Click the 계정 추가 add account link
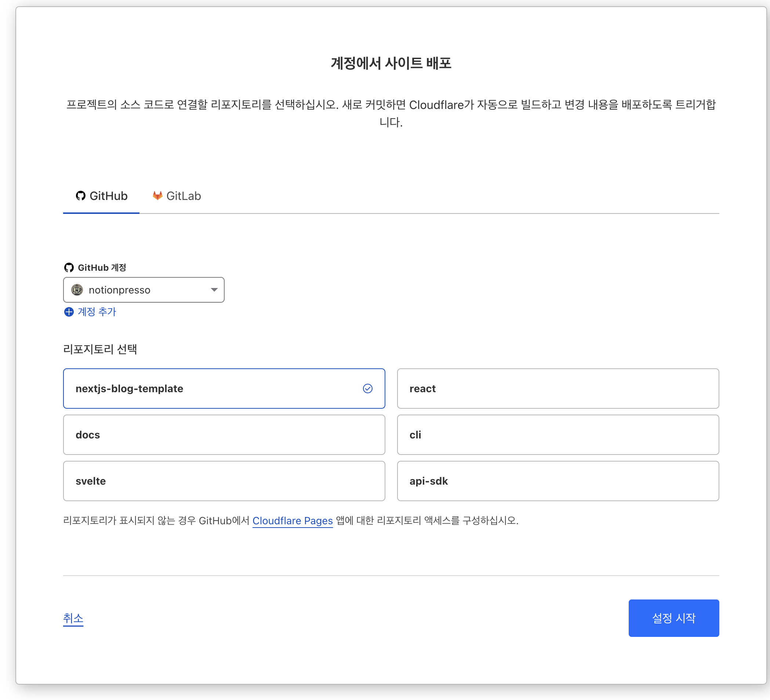770x700 pixels. pos(97,312)
